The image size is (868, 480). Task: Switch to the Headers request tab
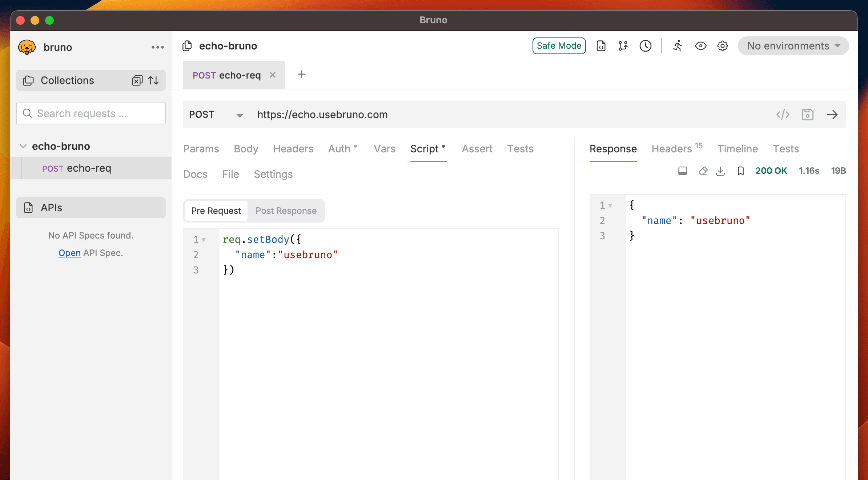[x=293, y=149]
